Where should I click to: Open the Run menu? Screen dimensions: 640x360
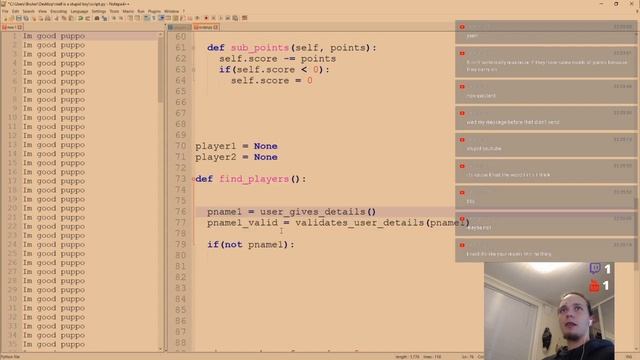(141, 11)
